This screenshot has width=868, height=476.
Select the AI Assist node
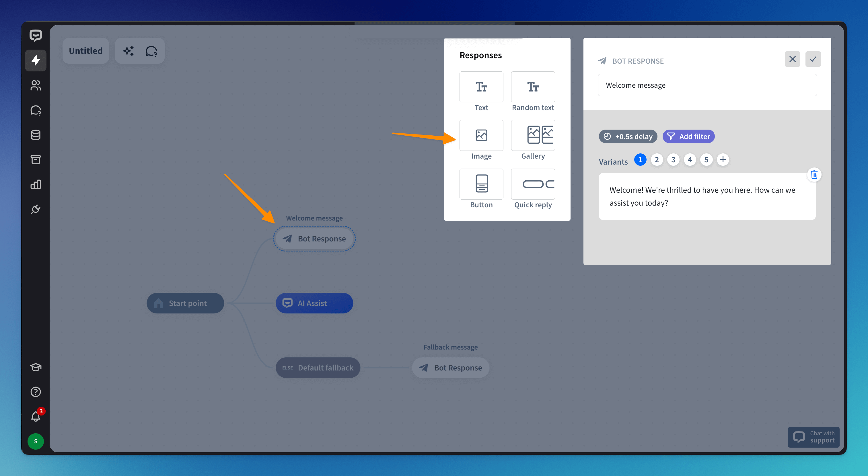click(314, 303)
